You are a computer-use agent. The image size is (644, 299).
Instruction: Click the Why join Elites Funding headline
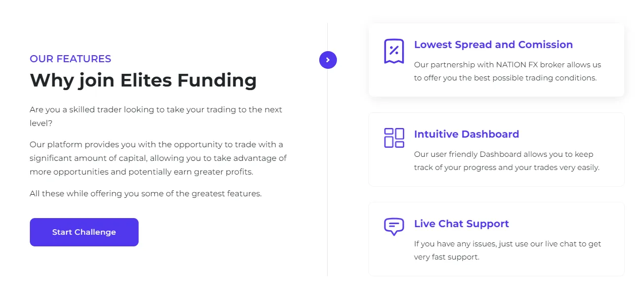143,80
